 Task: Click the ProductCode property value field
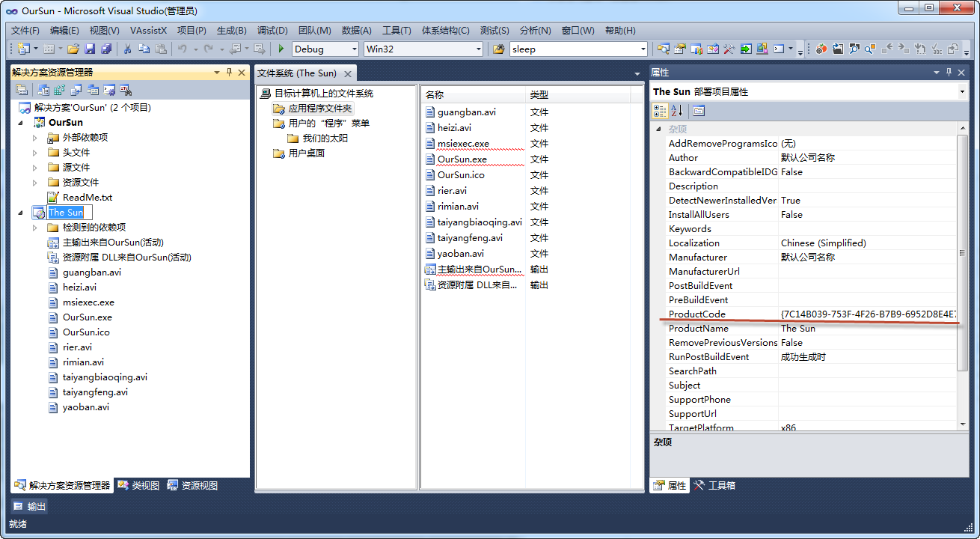867,314
